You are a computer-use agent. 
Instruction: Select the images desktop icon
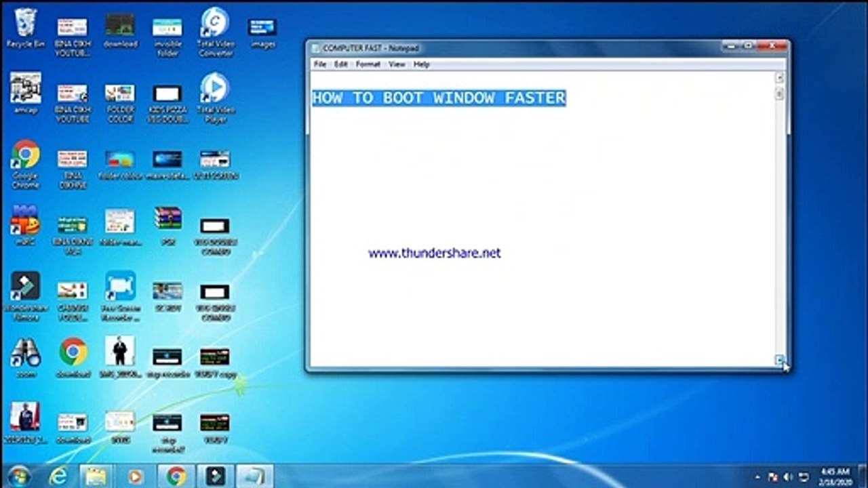pos(262,33)
